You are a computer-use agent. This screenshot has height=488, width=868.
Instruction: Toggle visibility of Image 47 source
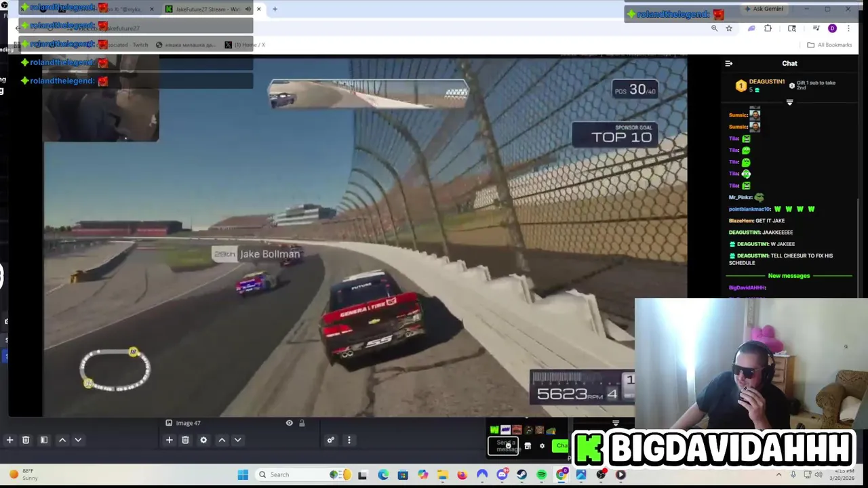[x=290, y=423]
